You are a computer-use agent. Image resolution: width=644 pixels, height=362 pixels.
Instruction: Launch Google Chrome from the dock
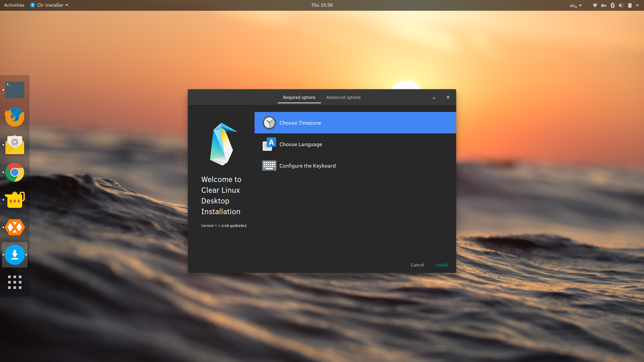(15, 172)
